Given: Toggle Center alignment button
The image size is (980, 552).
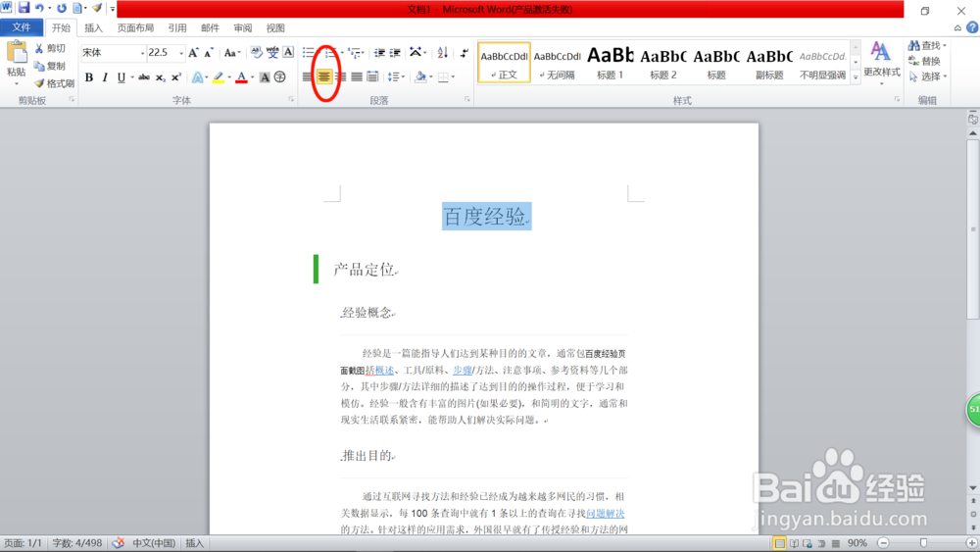Looking at the screenshot, I should (323, 76).
